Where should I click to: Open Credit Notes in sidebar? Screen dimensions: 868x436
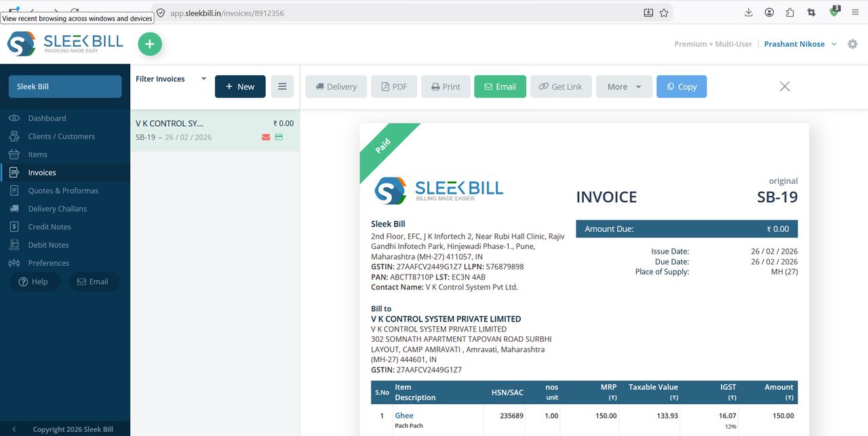pos(50,227)
